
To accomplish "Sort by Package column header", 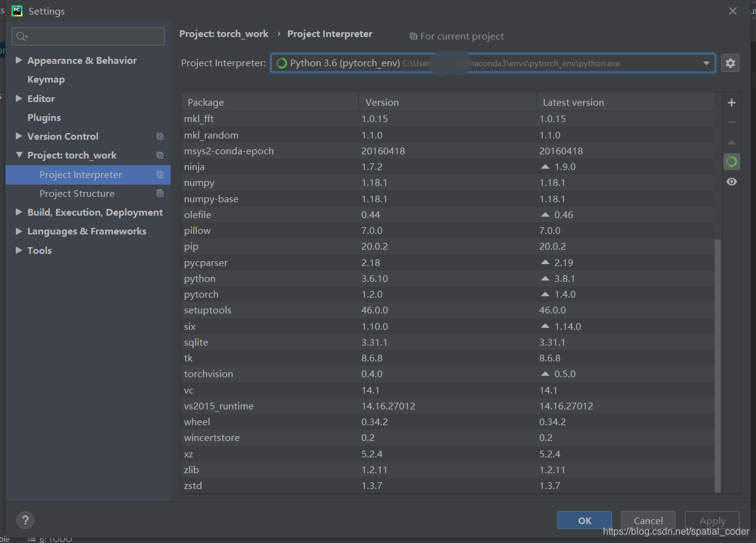I will [x=270, y=102].
